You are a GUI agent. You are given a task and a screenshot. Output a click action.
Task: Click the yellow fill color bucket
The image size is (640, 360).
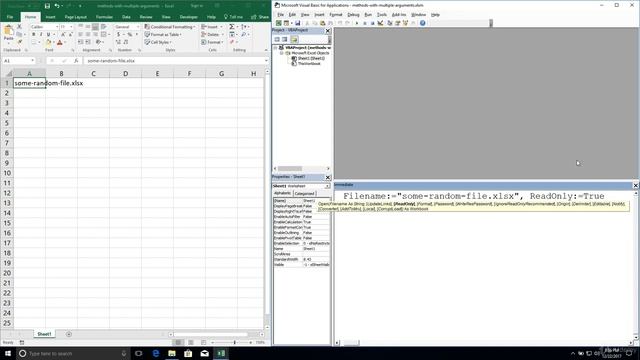[48, 42]
